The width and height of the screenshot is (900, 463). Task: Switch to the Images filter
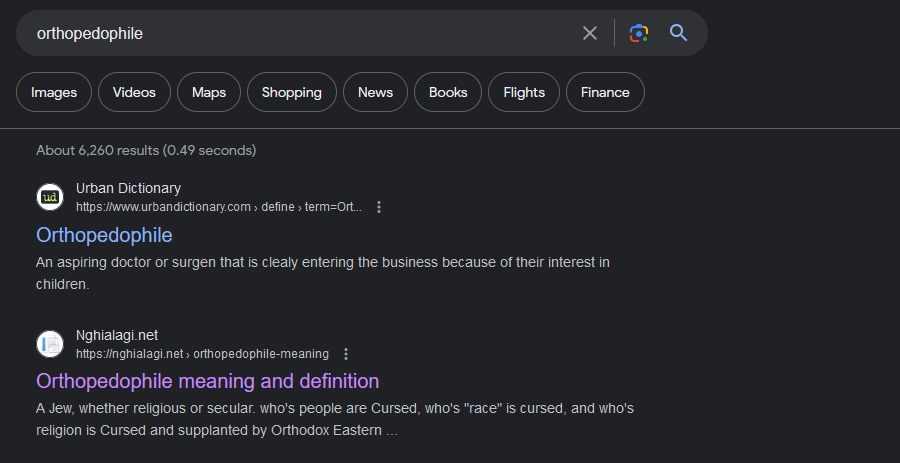click(54, 92)
